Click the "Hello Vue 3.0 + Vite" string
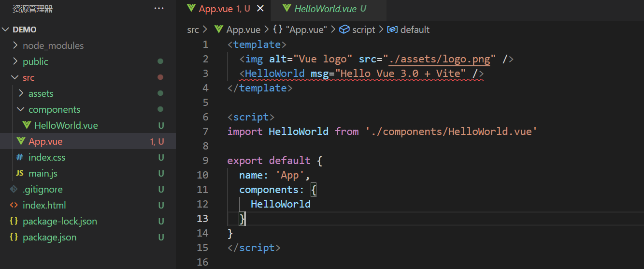644x269 pixels. [401, 74]
